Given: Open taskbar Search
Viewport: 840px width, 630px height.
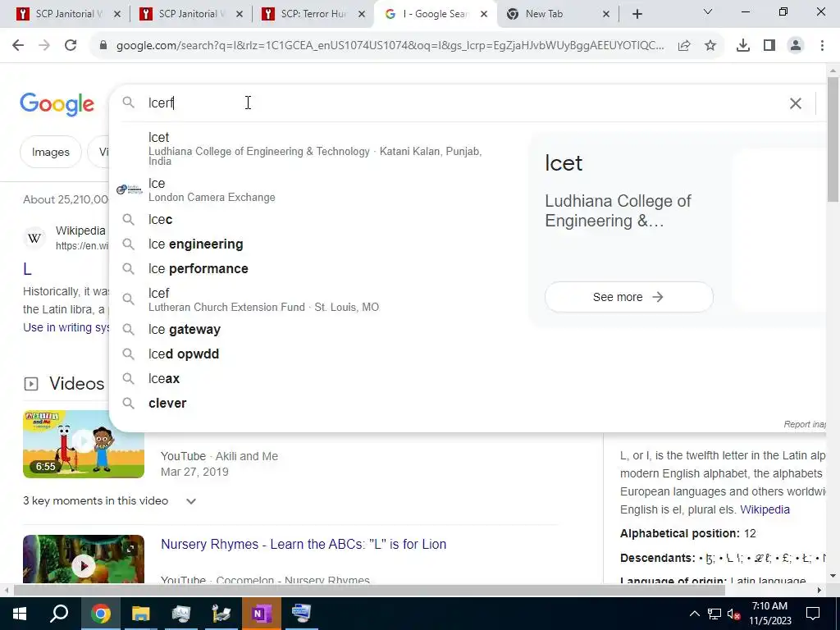Looking at the screenshot, I should 59,614.
